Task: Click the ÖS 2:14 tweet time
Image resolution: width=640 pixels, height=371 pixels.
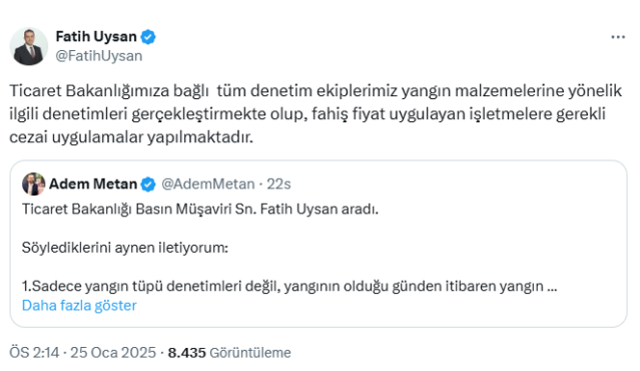Action: point(34,352)
